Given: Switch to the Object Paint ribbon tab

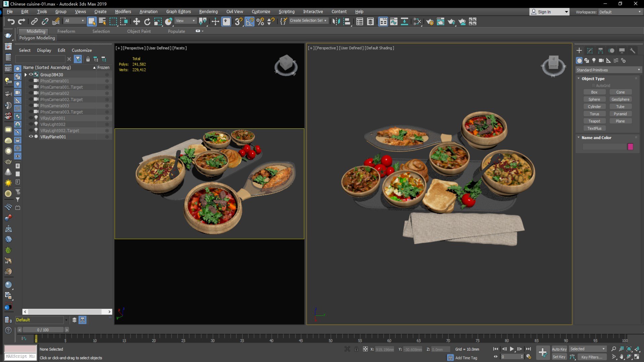Looking at the screenshot, I should point(139,31).
